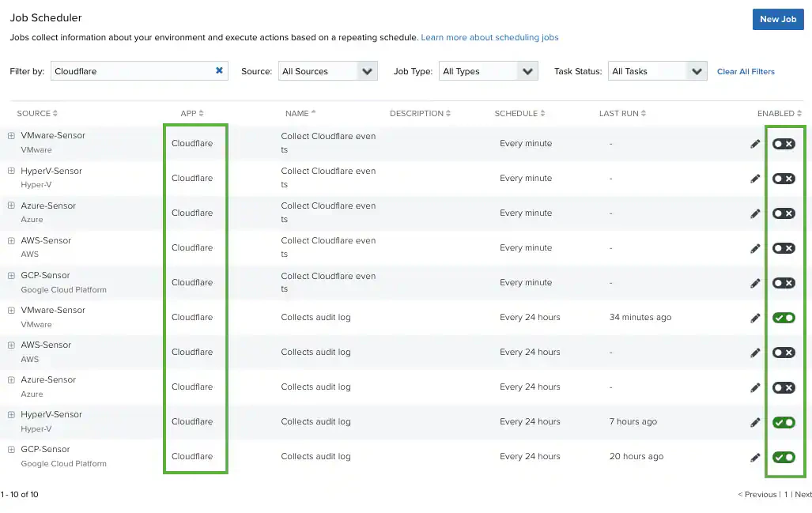The width and height of the screenshot is (812, 513).
Task: Click 'Every 24 hours' in HyperV-Sensor audit log row
Action: click(x=530, y=421)
